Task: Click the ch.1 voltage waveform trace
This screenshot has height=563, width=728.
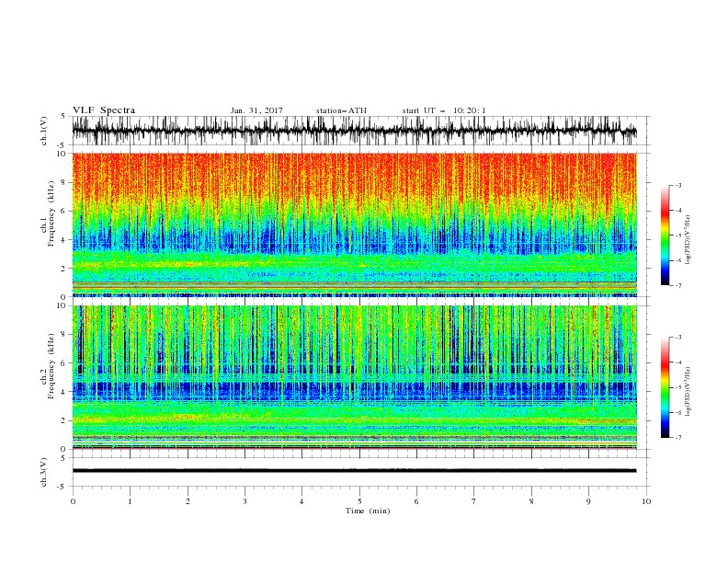Action: pyautogui.click(x=354, y=131)
